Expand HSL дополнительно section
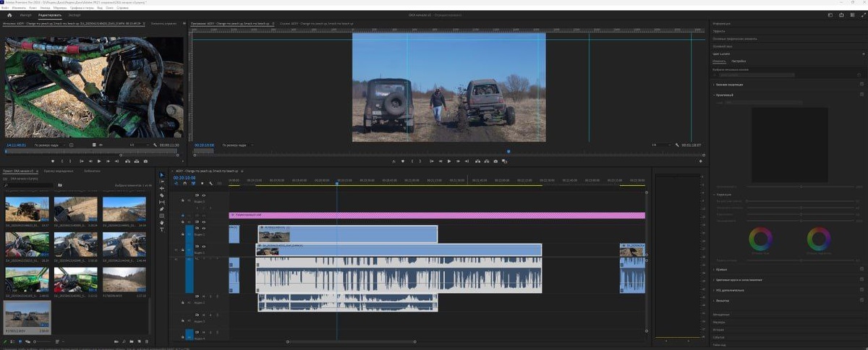868x350 pixels. [x=714, y=290]
